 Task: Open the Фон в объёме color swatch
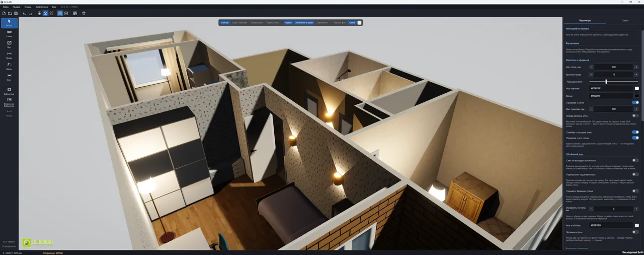(x=636, y=225)
